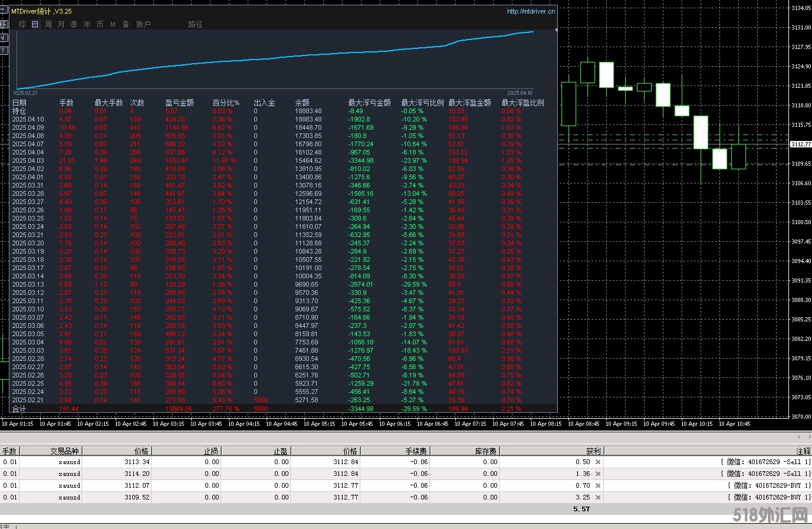Click the 合计 totals row label
This screenshot has height=529, width=812.
pyautogui.click(x=19, y=409)
